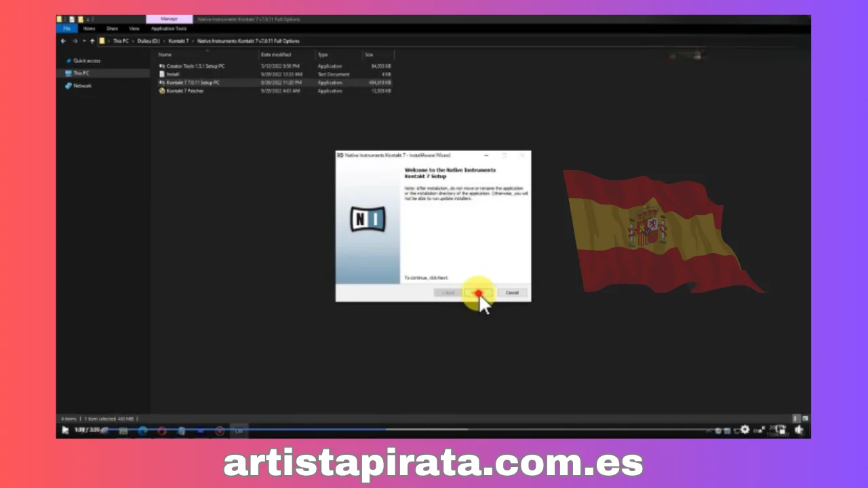Click the D: drive breadcrumb segment
The width and height of the screenshot is (868, 488).
[x=149, y=41]
